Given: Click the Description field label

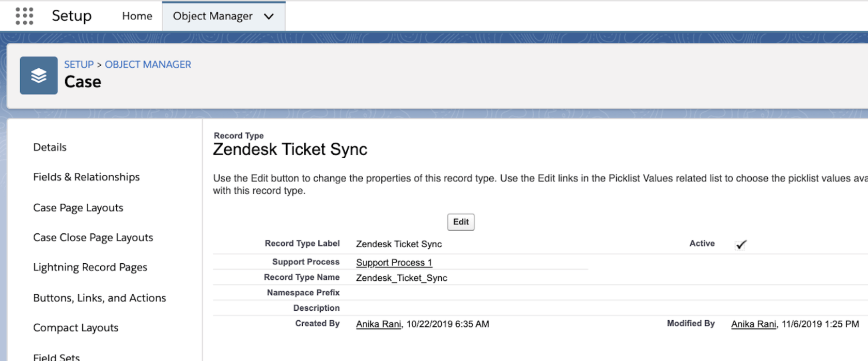Looking at the screenshot, I should click(x=316, y=308).
